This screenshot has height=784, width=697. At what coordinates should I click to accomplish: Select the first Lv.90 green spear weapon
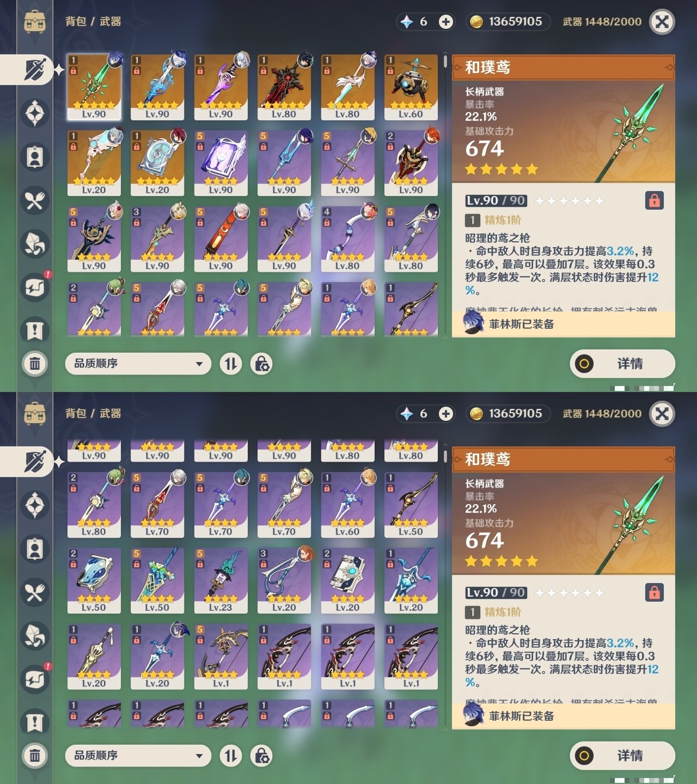tap(94, 87)
